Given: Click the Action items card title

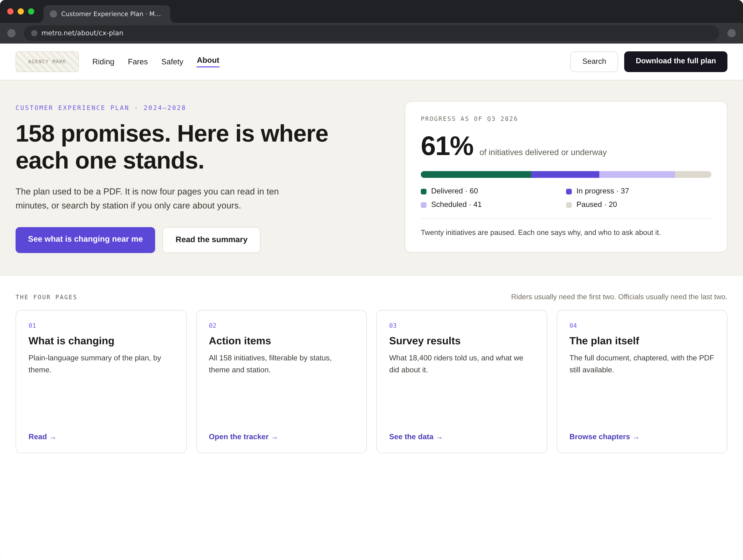Looking at the screenshot, I should coord(240,341).
